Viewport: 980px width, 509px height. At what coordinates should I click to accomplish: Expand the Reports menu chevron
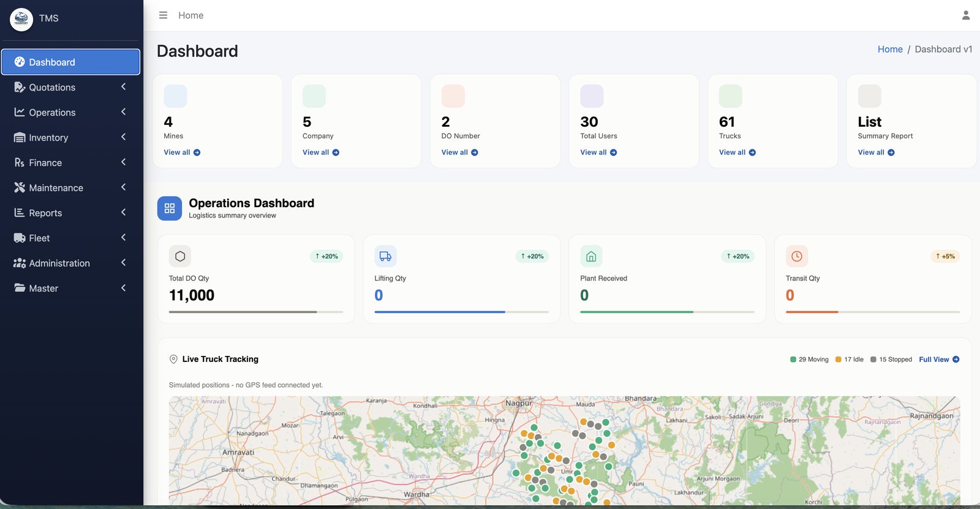[x=123, y=213]
